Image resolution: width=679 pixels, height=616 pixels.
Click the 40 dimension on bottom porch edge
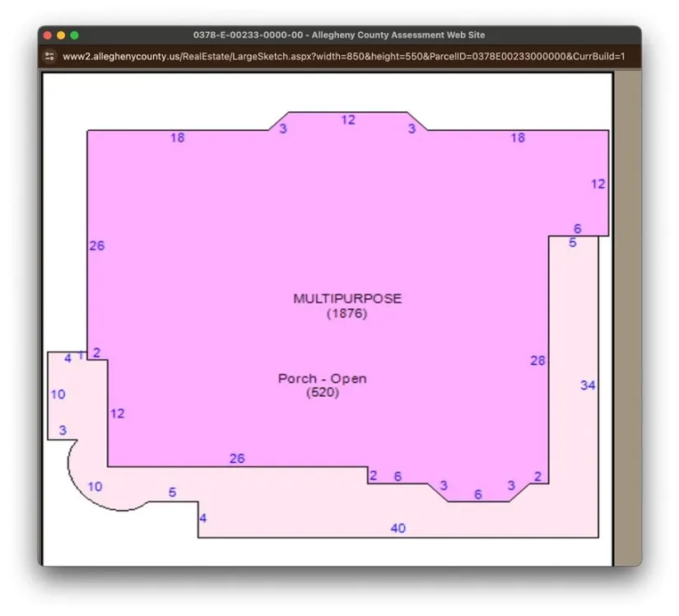point(398,529)
